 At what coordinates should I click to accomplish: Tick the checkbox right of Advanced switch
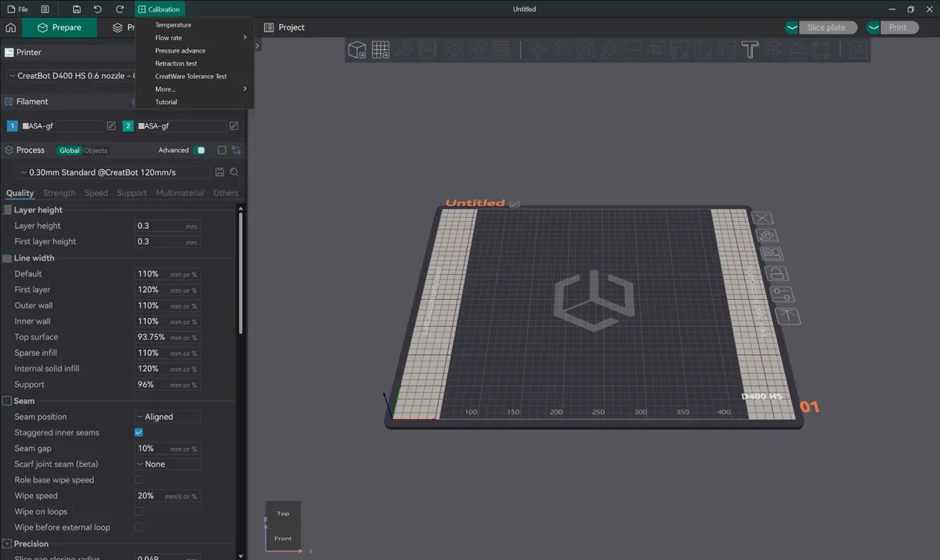point(222,150)
